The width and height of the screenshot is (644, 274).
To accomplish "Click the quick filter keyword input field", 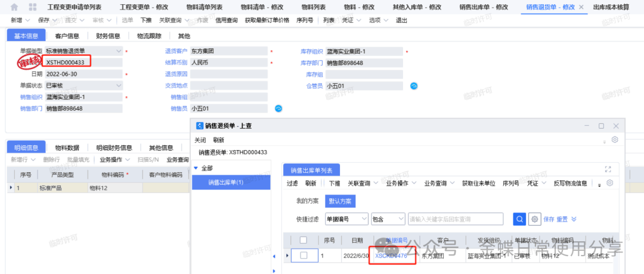I will [x=458, y=219].
